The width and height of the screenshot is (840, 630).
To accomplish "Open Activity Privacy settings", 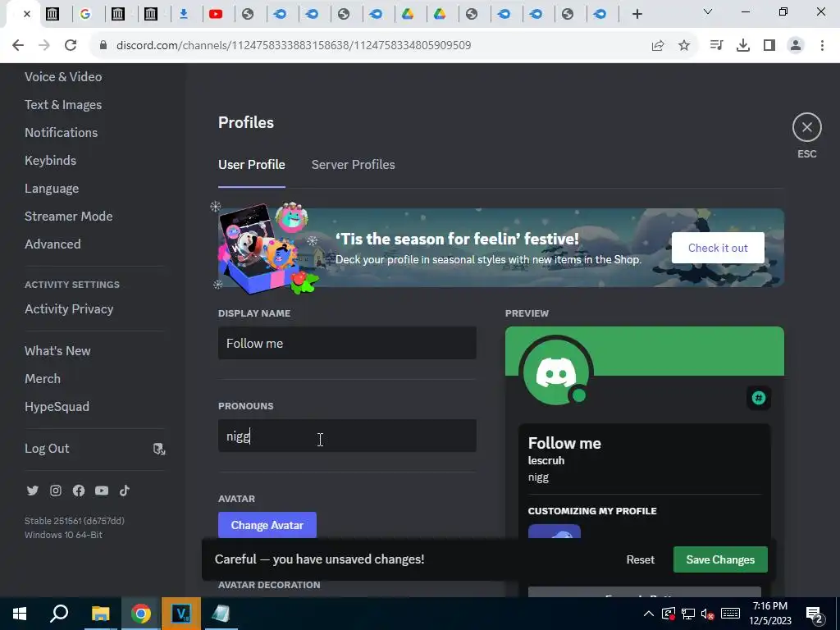I will [x=69, y=309].
